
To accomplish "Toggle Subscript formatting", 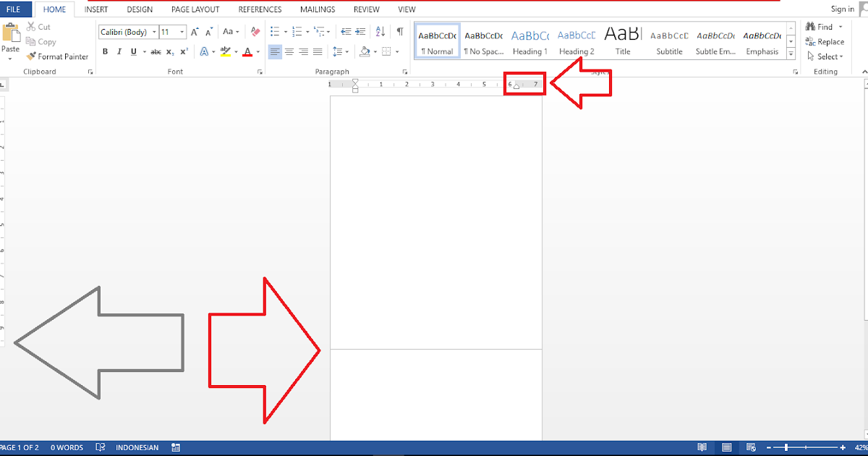I will [x=170, y=51].
